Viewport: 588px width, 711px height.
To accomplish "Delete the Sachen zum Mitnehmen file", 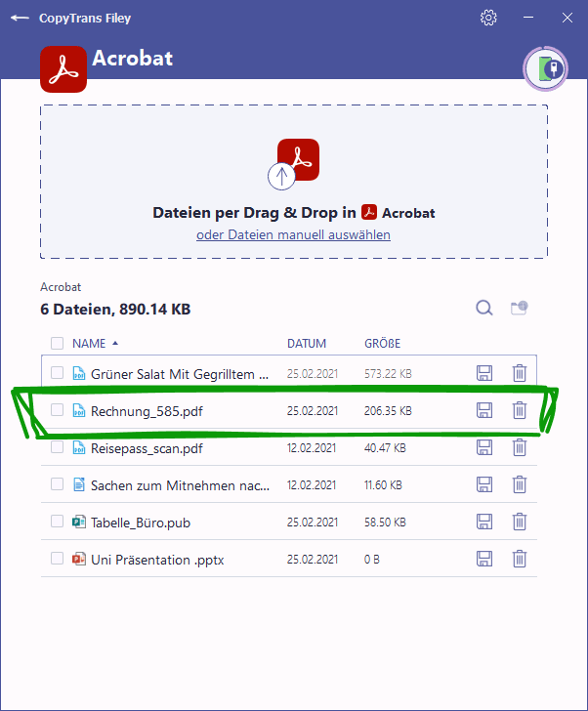I will (x=520, y=484).
